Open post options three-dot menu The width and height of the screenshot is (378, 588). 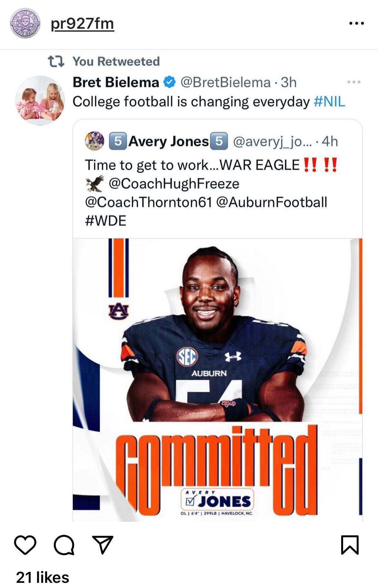point(357,23)
